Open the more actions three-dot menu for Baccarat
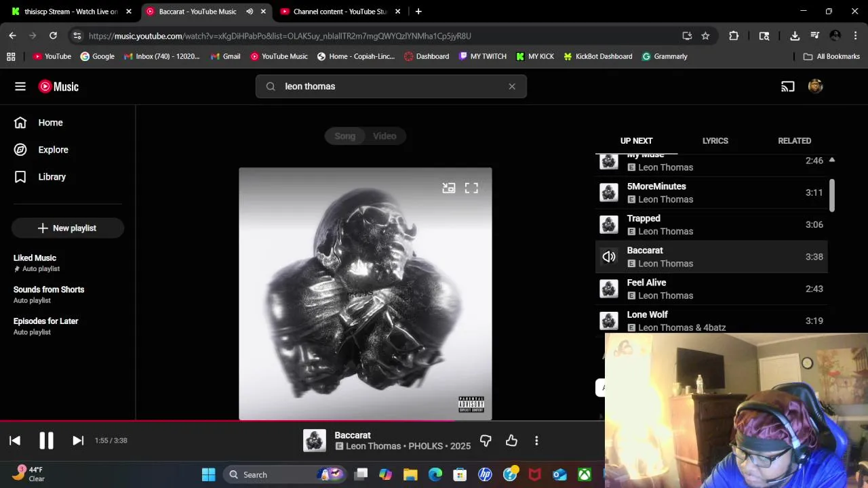868x488 pixels. (x=536, y=441)
